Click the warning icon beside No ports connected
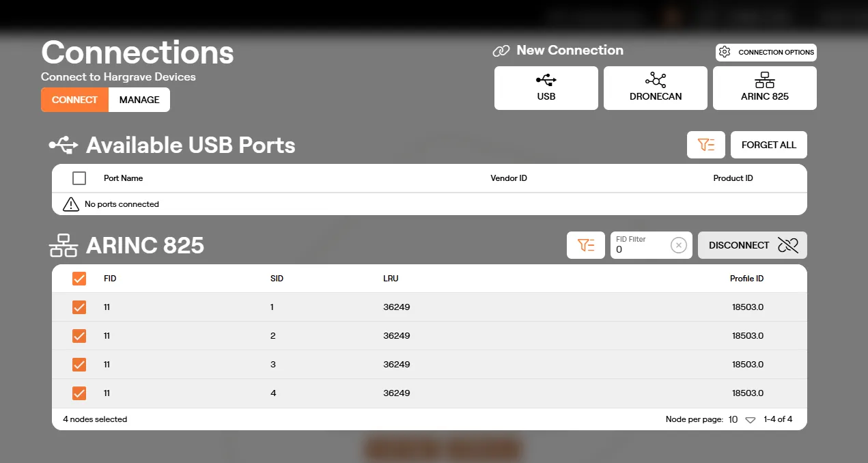 coord(71,204)
